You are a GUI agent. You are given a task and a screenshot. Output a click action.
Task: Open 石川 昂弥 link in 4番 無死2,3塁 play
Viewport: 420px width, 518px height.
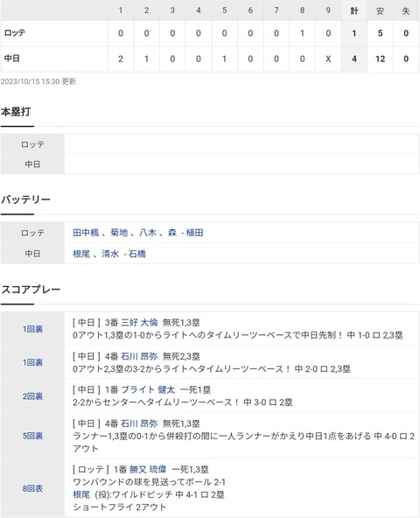click(139, 356)
